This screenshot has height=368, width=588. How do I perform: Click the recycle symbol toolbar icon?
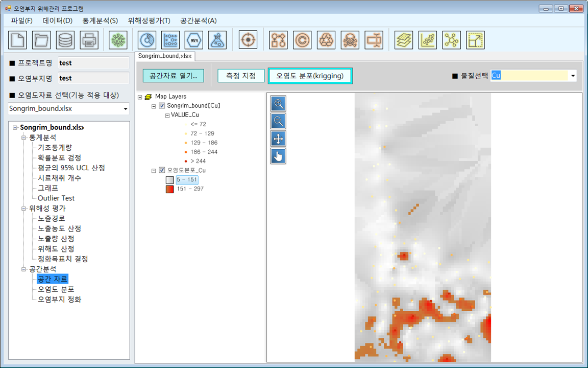[326, 40]
